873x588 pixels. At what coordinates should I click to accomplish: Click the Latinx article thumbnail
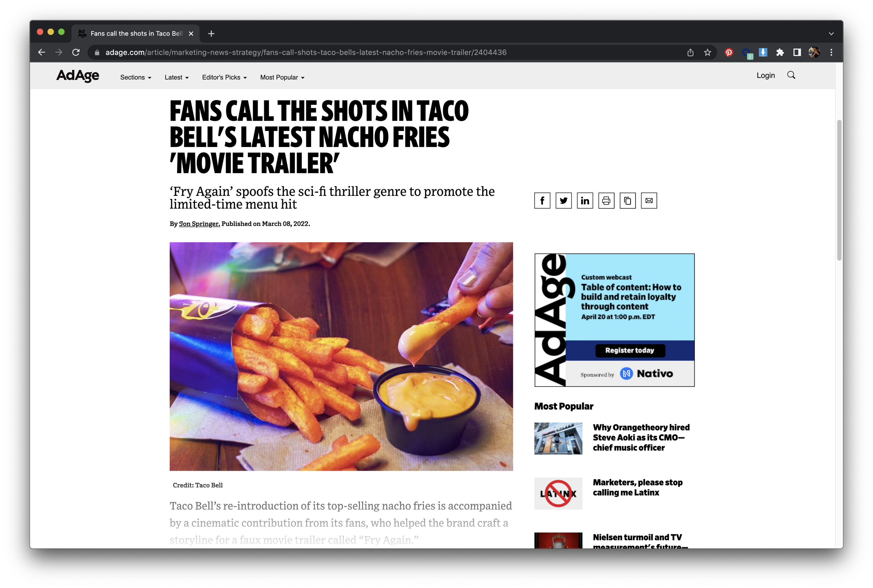coord(558,493)
